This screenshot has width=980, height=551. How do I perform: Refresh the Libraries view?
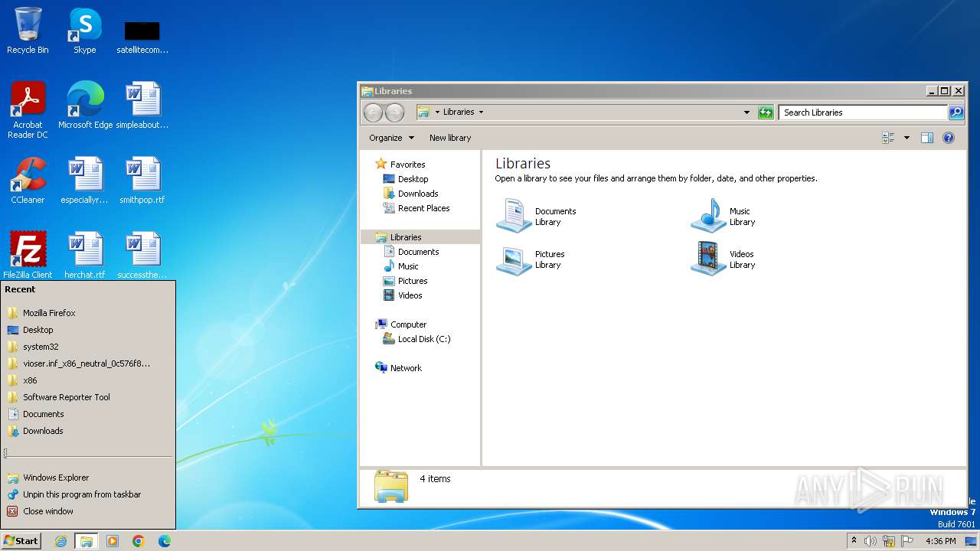click(x=766, y=112)
